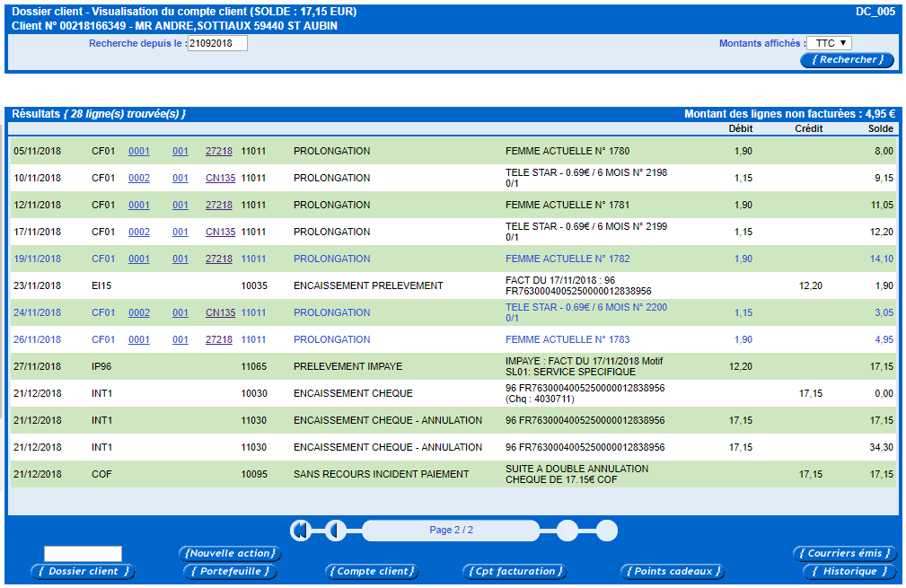Click the disabled last page circle
The image size is (906, 588).
607,531
